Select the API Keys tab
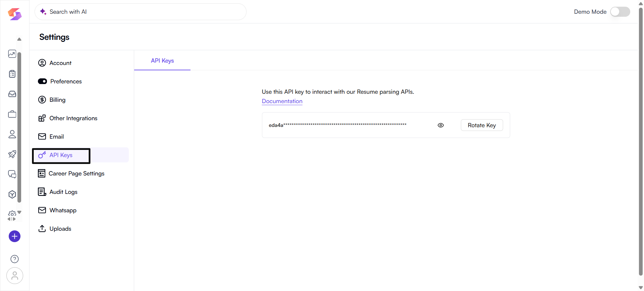644x291 pixels. click(x=162, y=61)
